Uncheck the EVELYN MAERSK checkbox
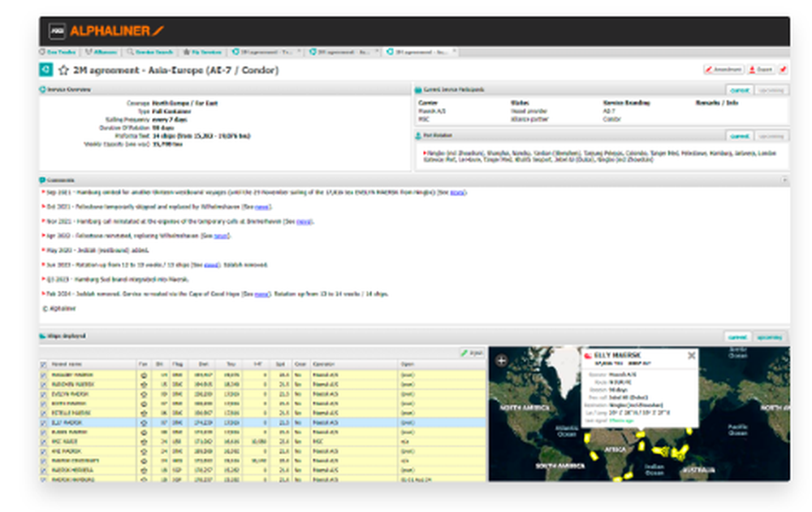The height and width of the screenshot is (512, 812). 44,394
